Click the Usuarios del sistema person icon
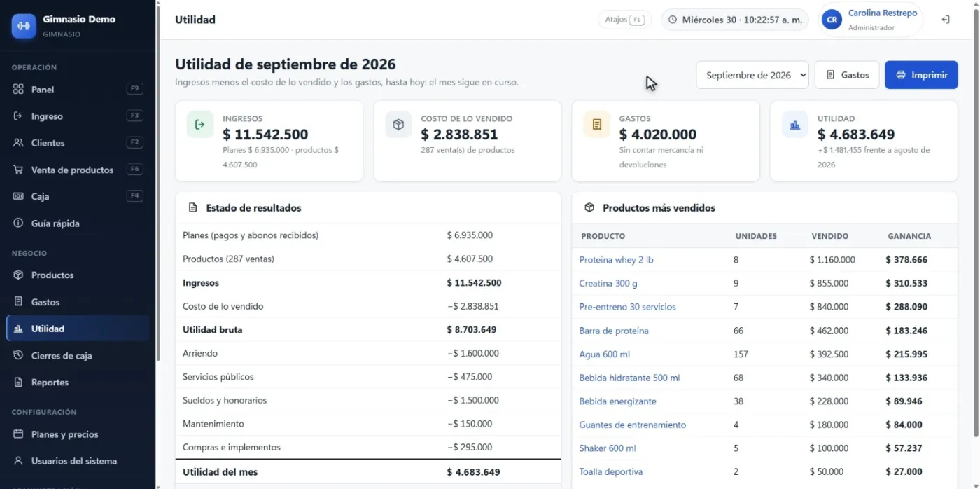The image size is (980, 489). (x=18, y=461)
